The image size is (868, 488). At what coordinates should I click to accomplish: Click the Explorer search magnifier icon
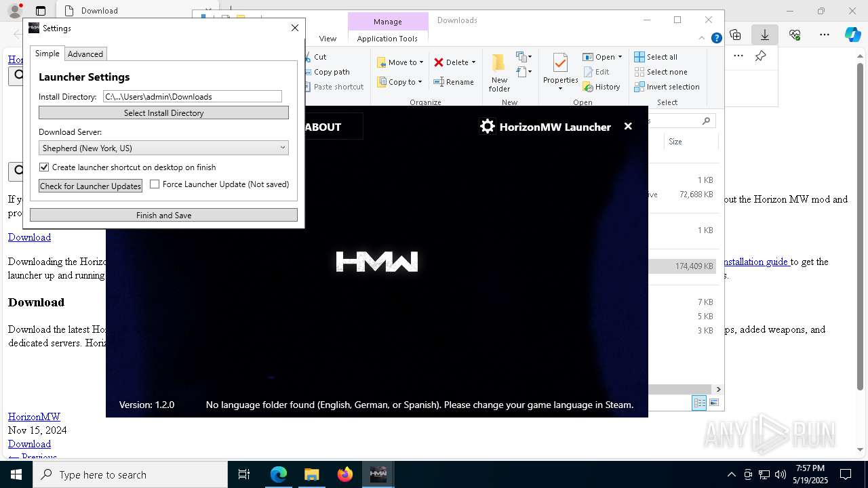coord(706,121)
